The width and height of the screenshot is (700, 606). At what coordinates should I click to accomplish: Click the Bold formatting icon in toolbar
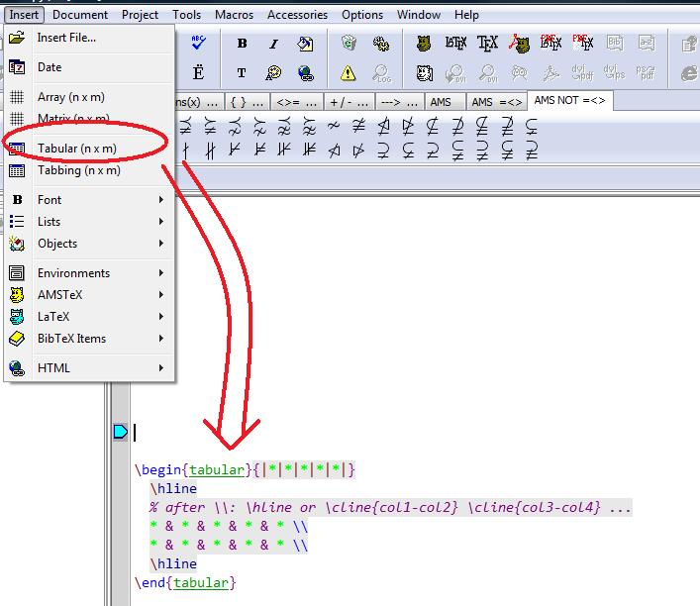(242, 44)
